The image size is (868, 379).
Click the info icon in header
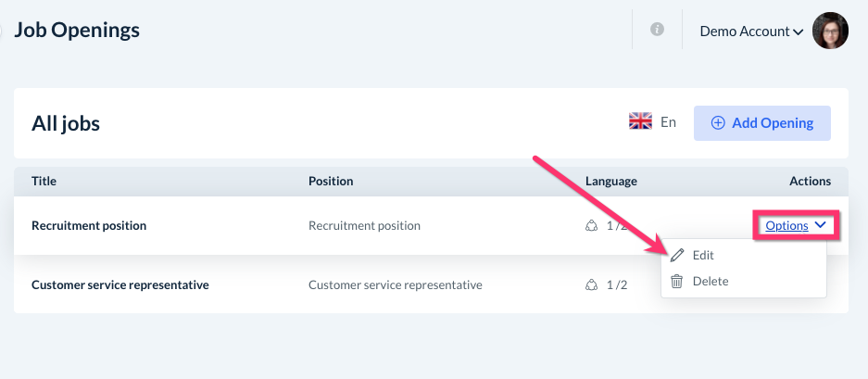[x=658, y=30]
